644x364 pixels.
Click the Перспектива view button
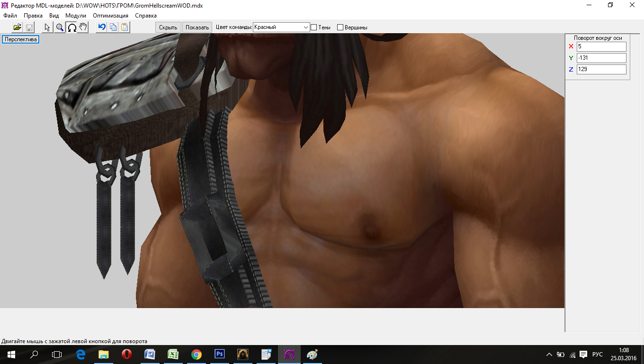pyautogui.click(x=21, y=40)
